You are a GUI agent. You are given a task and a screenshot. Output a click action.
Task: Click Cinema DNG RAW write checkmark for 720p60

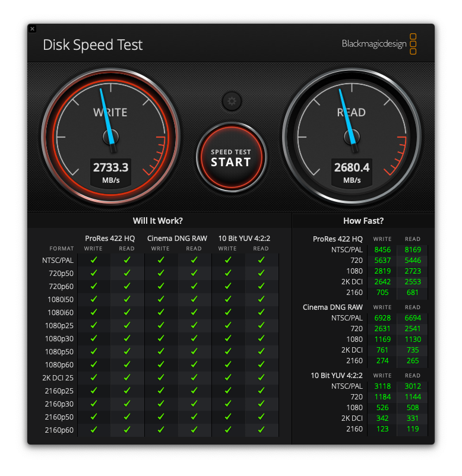pyautogui.click(x=161, y=286)
